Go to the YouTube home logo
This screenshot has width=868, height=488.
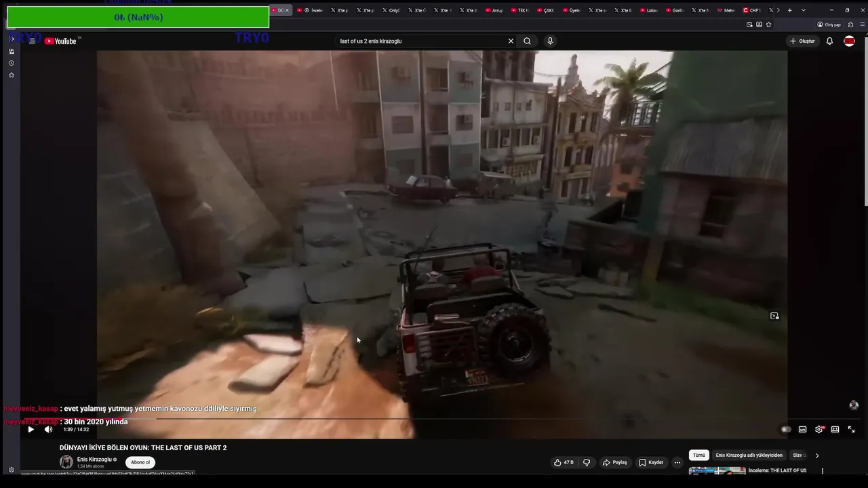pyautogui.click(x=60, y=41)
